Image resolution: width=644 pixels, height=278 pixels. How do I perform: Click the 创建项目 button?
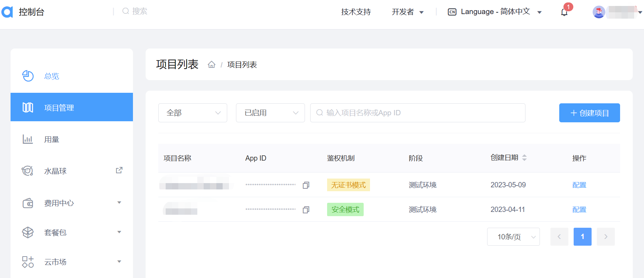pos(589,113)
